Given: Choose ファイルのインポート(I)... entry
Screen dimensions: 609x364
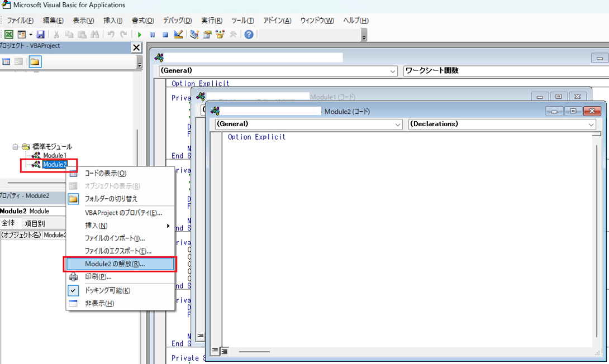Looking at the screenshot, I should click(x=120, y=238).
